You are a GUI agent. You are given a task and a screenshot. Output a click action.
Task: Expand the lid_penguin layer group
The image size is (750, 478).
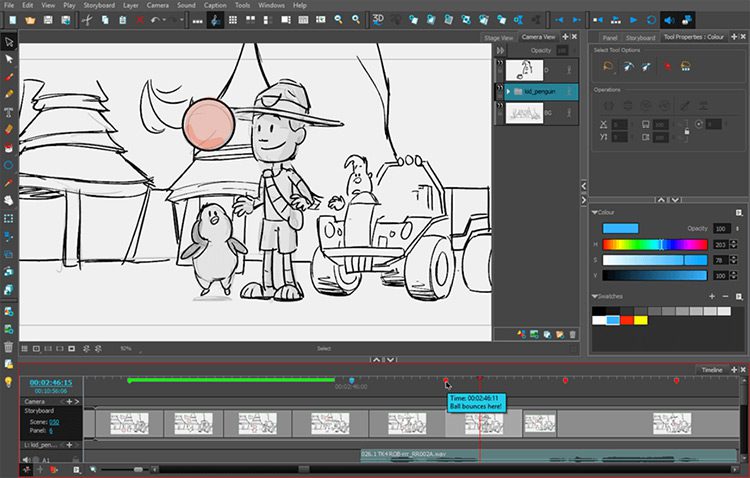[x=509, y=91]
